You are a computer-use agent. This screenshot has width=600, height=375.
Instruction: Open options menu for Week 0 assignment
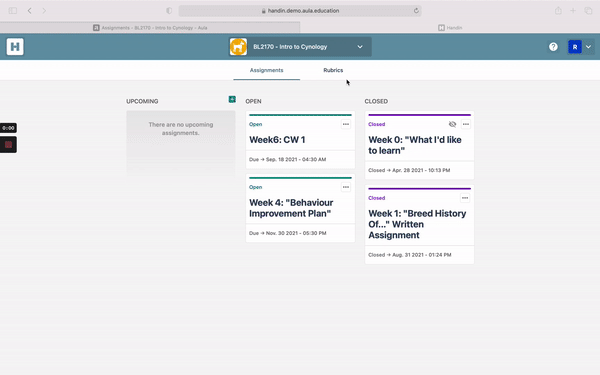coord(465,124)
